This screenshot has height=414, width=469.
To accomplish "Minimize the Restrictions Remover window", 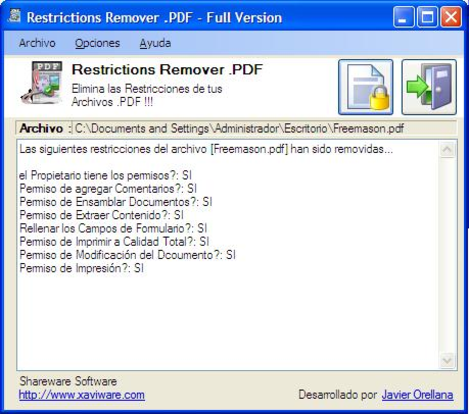I will [x=404, y=17].
